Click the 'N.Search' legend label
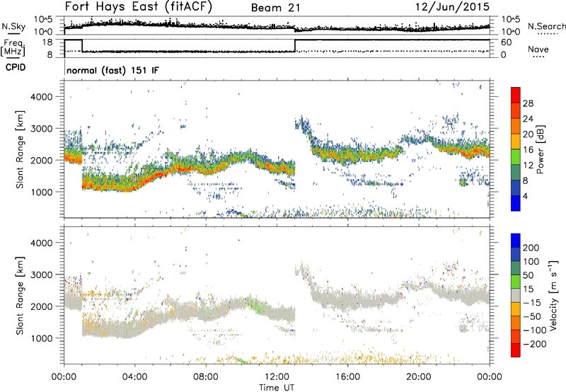This screenshot has width=566, height=392. (x=547, y=26)
